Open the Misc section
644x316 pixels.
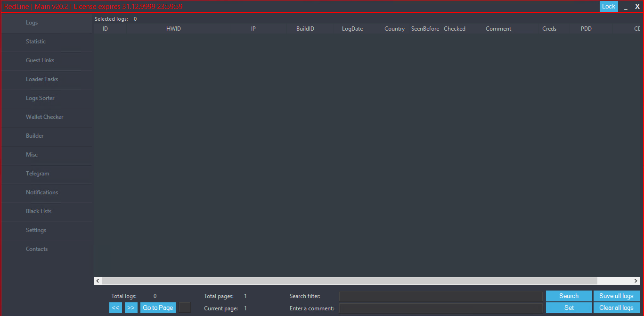(x=32, y=155)
